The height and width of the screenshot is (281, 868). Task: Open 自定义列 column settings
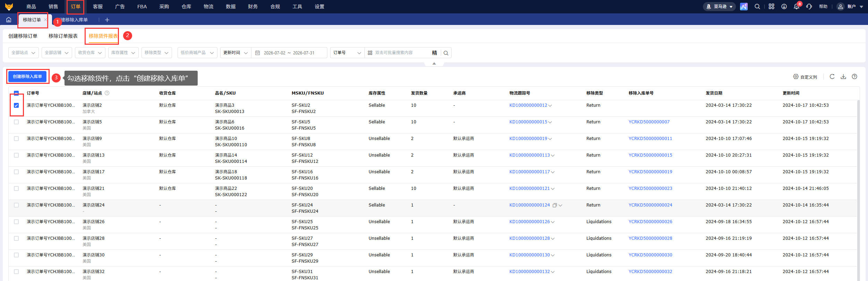[x=805, y=77]
